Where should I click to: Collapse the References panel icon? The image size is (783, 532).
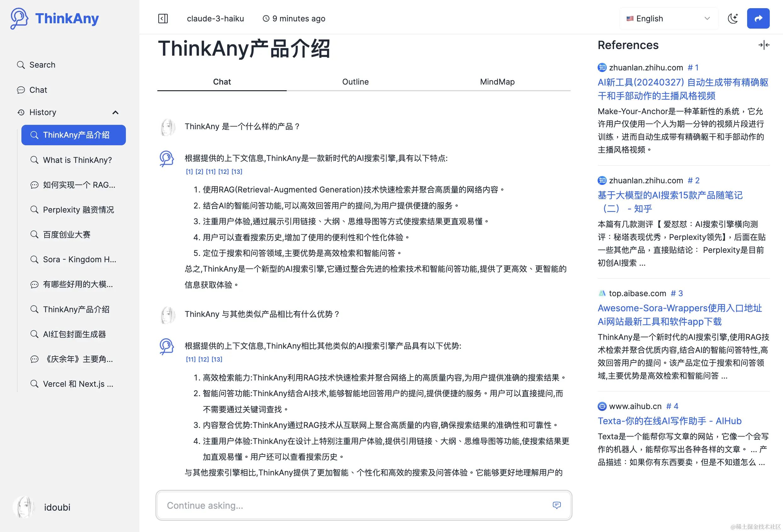coord(763,45)
